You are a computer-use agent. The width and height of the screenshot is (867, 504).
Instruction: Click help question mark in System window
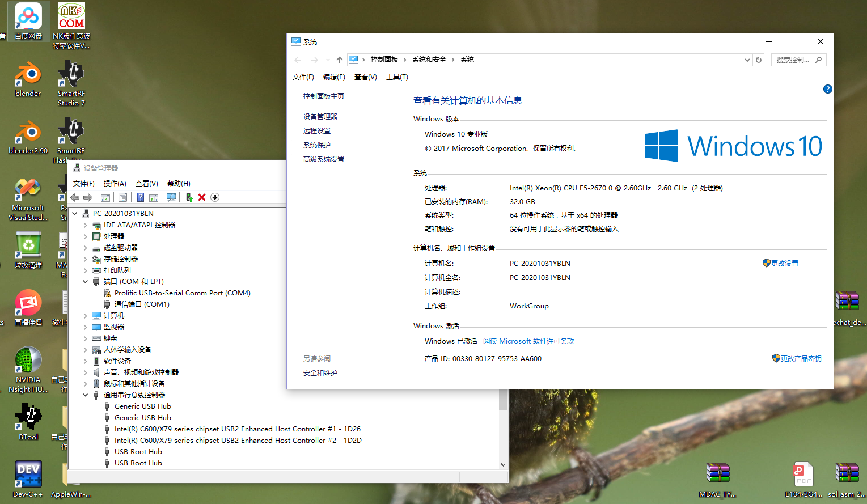click(x=827, y=89)
